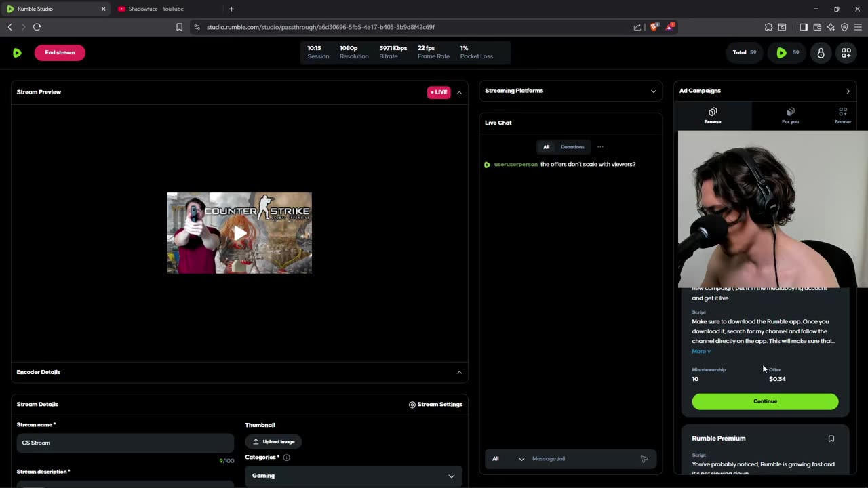
Task: Select the Donations chat tab
Action: tap(572, 147)
